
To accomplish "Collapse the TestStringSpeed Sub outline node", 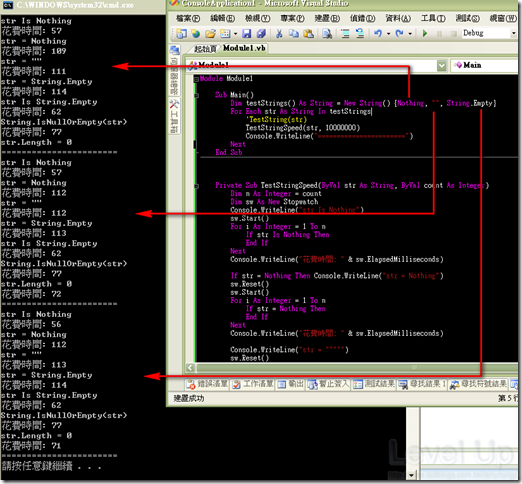I will pyautogui.click(x=196, y=186).
